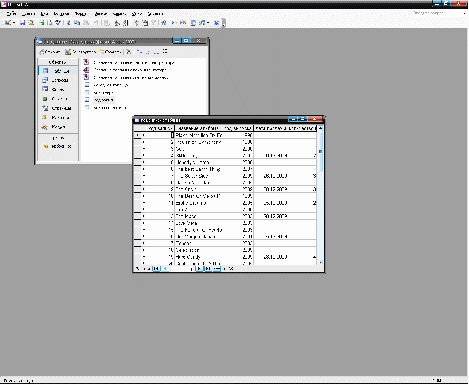Click the Filter By Selection icon
Viewport: 469px width, 385px height.
click(137, 23)
